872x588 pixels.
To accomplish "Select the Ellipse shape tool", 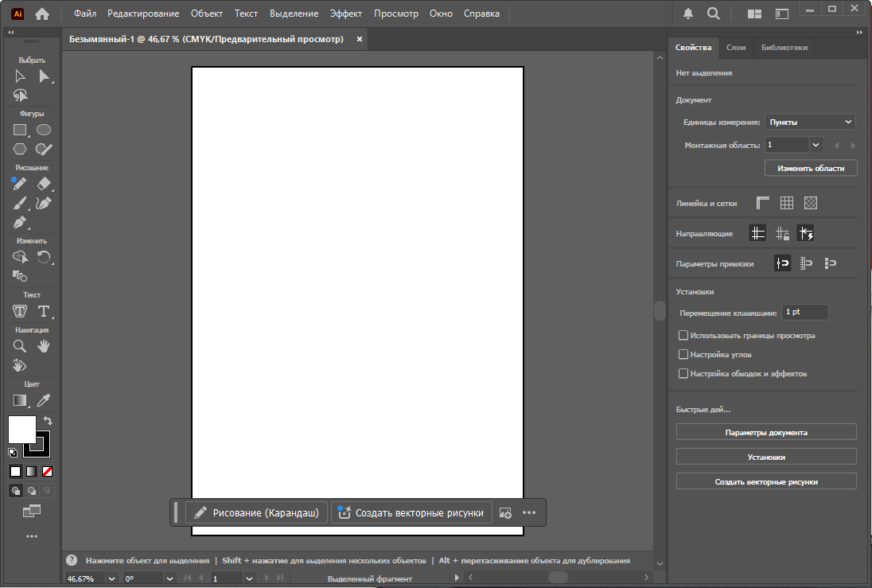I will point(44,130).
